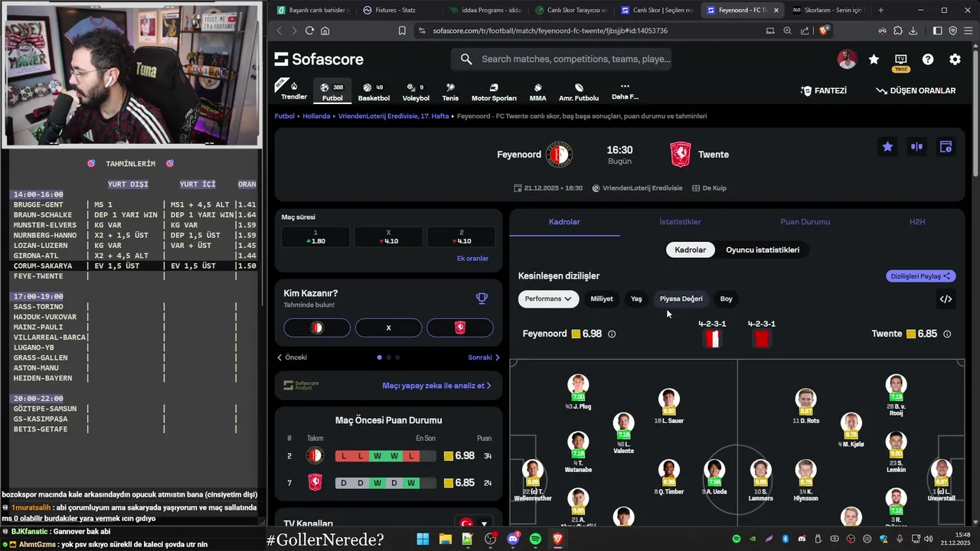Viewport: 980px width, 551px height.
Task: Open the Sofascore settings gear
Action: click(955, 60)
